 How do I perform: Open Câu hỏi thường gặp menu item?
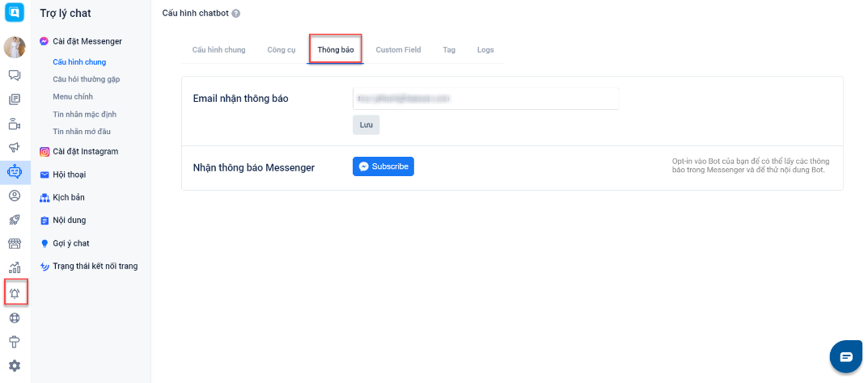tap(87, 79)
